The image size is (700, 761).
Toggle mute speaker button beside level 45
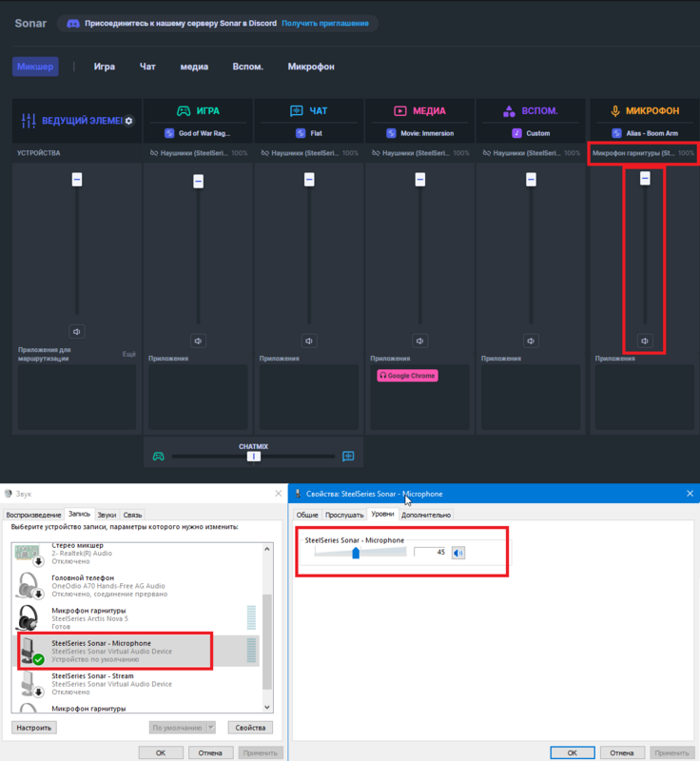[x=458, y=553]
